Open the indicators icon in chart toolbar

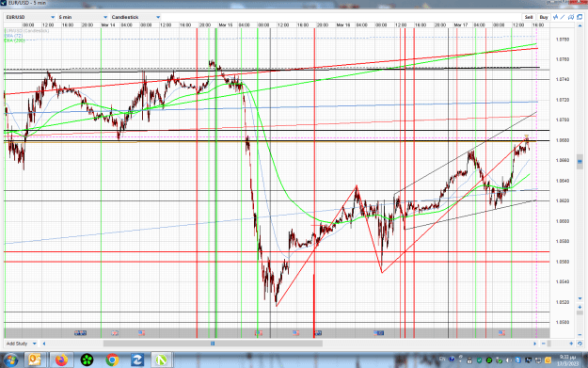(556, 17)
